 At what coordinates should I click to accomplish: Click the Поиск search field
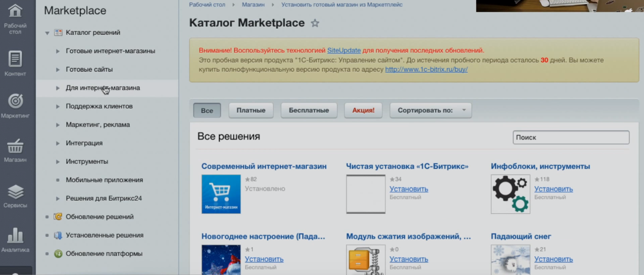pos(571,137)
